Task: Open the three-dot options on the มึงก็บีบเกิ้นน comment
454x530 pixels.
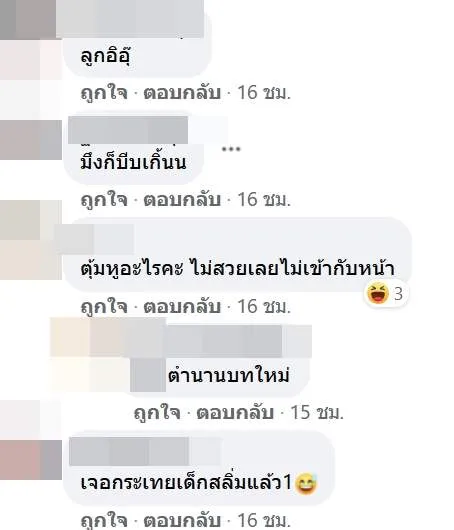Action: (231, 149)
